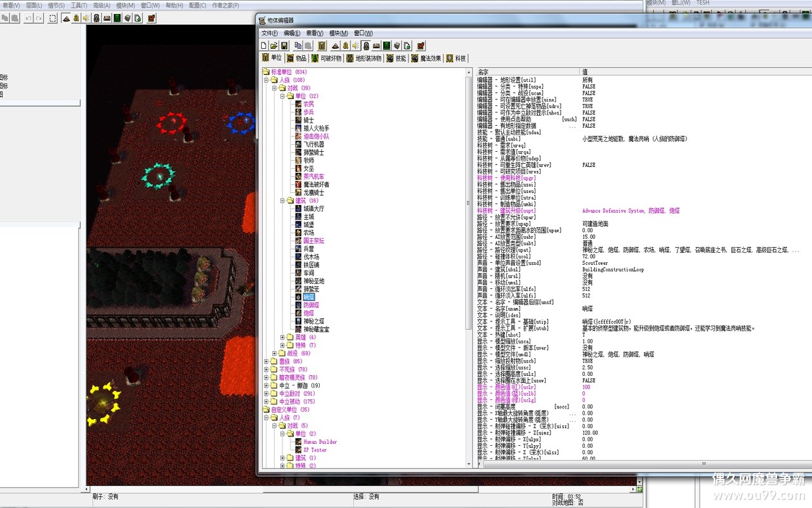Open Terrain Editor from Object Editor toolbar

pos(336,46)
